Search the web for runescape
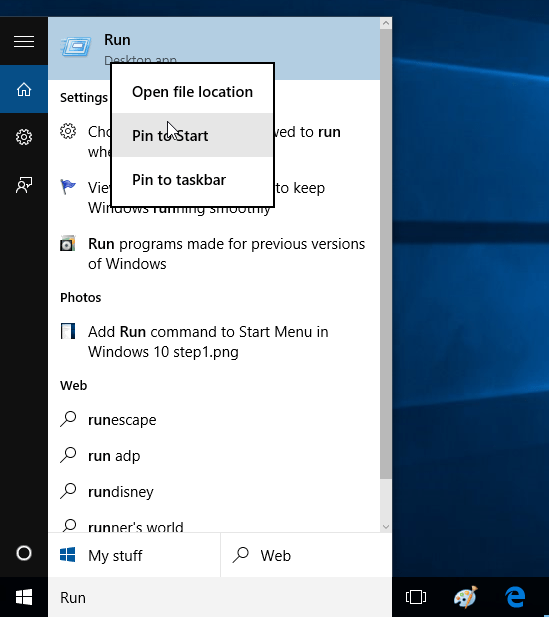Screen dimensions: 549x617 pos(214,419)
